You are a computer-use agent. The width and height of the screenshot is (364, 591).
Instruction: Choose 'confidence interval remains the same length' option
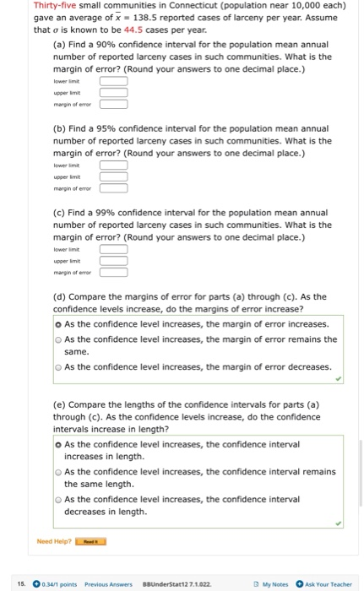pyautogui.click(x=58, y=472)
